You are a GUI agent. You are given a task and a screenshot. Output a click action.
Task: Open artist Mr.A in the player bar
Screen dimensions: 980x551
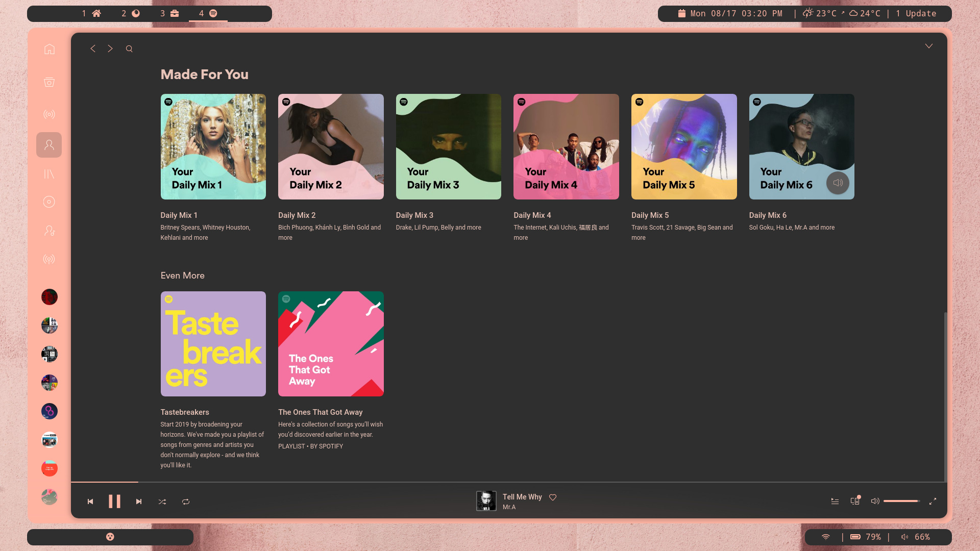(x=509, y=507)
